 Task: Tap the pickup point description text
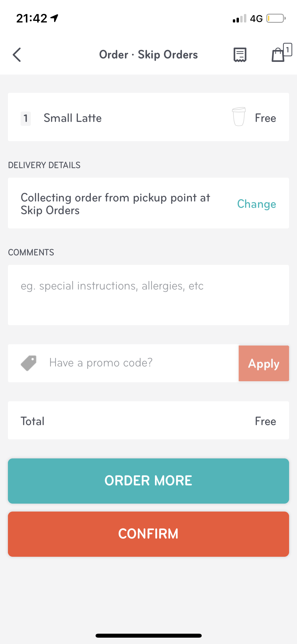[115, 204]
